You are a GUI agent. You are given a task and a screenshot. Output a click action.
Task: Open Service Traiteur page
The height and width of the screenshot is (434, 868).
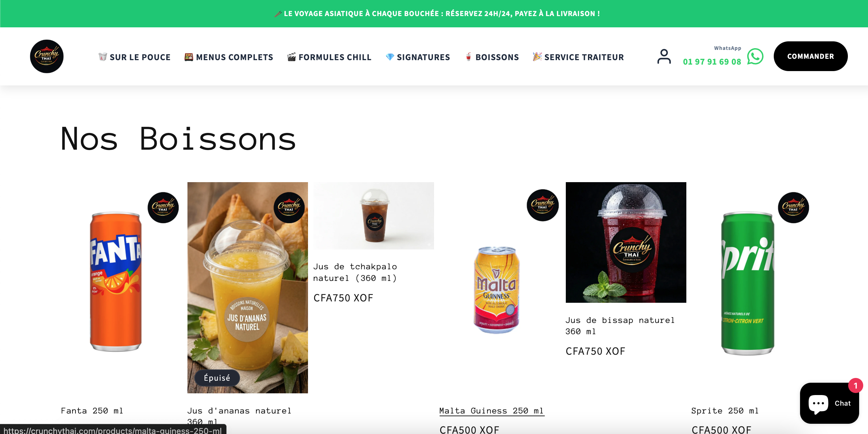pyautogui.click(x=578, y=57)
